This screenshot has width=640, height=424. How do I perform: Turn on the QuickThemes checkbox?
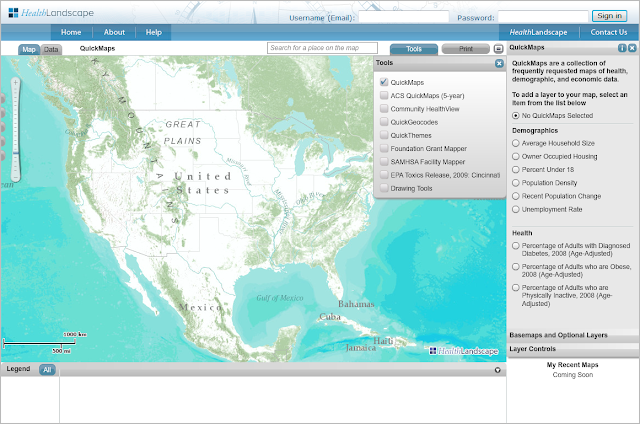tap(384, 135)
